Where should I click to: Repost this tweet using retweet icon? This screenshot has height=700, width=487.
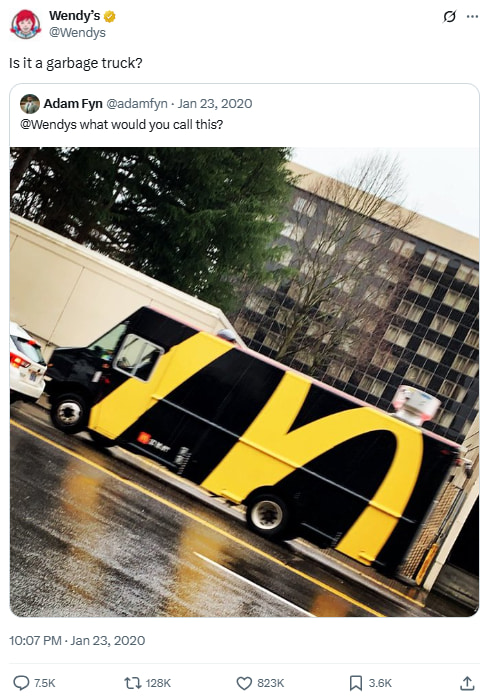(132, 683)
